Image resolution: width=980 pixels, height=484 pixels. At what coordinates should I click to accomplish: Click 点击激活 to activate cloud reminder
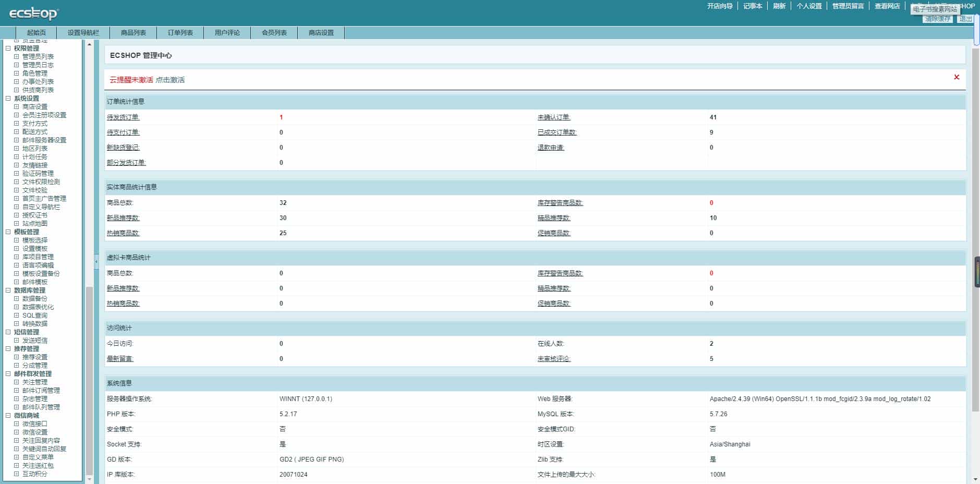170,80
